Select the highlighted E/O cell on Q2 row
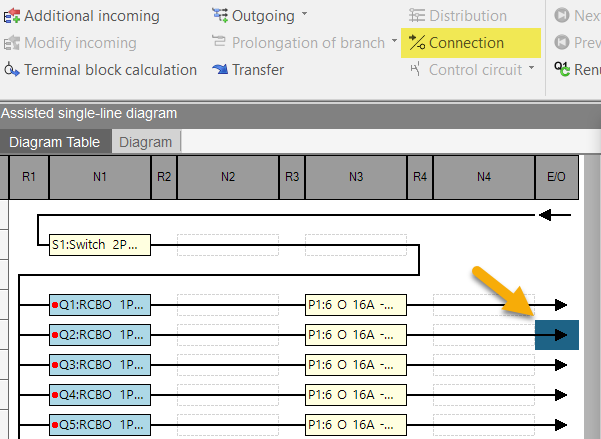The height and width of the screenshot is (439, 601). [557, 335]
